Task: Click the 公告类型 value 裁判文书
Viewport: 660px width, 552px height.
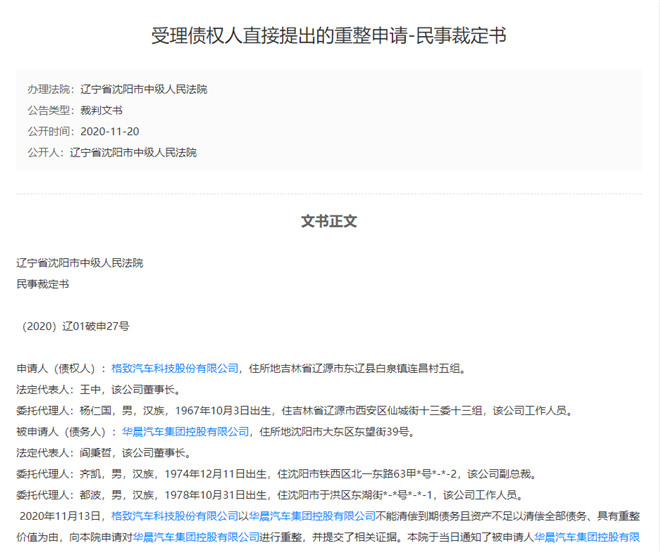Action: click(101, 110)
